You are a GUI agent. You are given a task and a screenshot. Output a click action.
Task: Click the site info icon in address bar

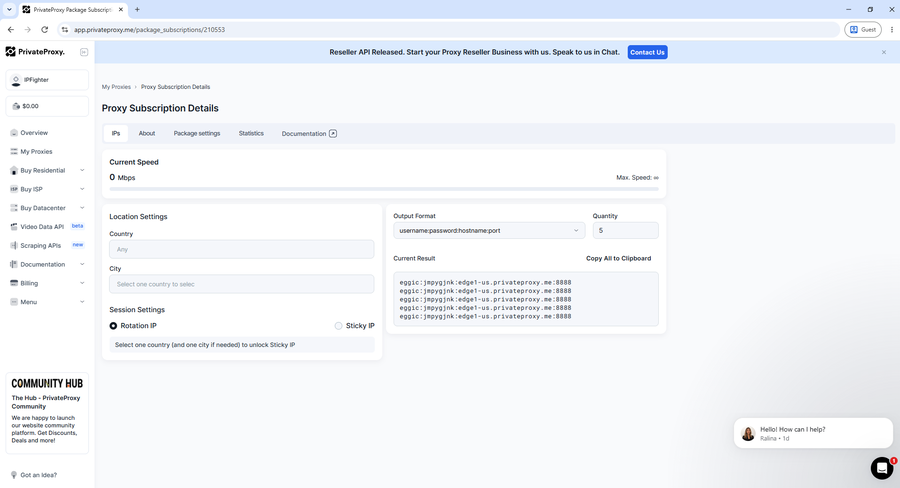pos(65,29)
